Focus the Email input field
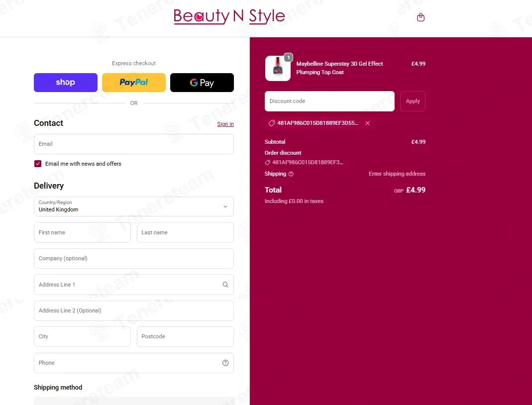 click(134, 144)
